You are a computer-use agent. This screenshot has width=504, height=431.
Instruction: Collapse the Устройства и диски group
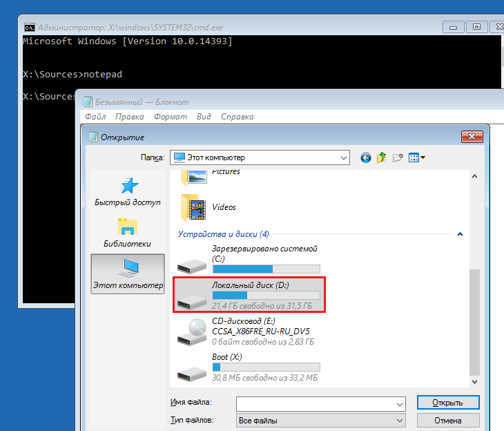[460, 234]
